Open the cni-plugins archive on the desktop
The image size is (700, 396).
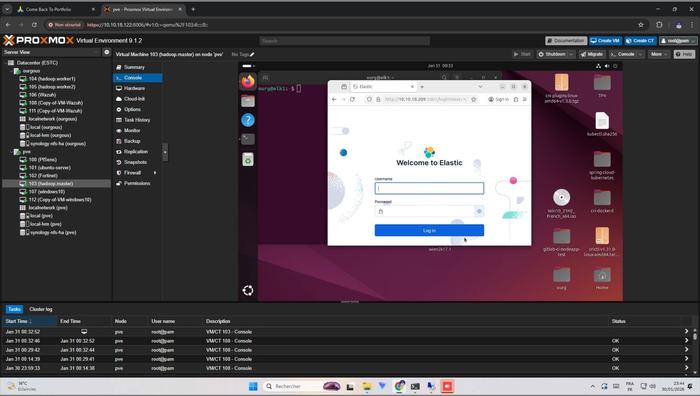561,83
